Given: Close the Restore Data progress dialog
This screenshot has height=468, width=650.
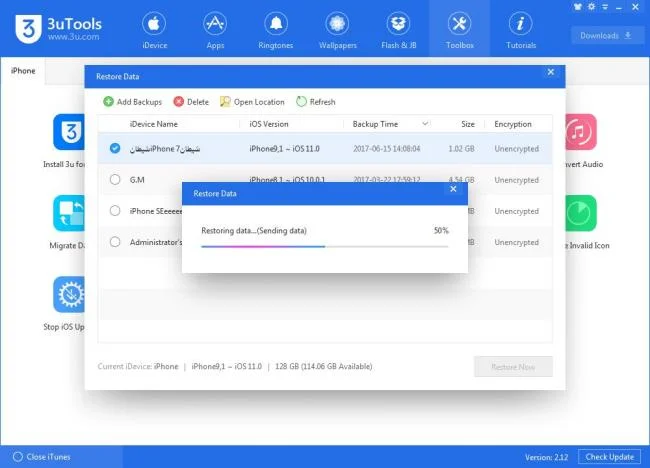Looking at the screenshot, I should pyautogui.click(x=453, y=189).
